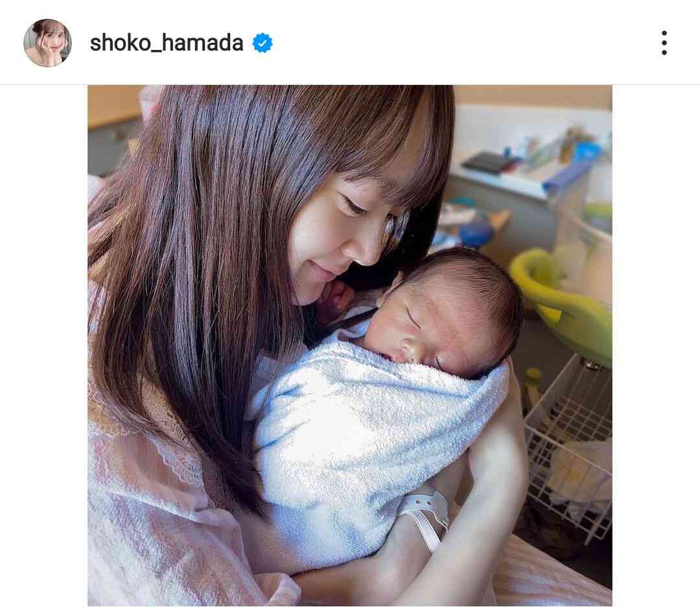This screenshot has width=700, height=609.
Task: Tap the post photo of mother and baby
Action: point(349,346)
